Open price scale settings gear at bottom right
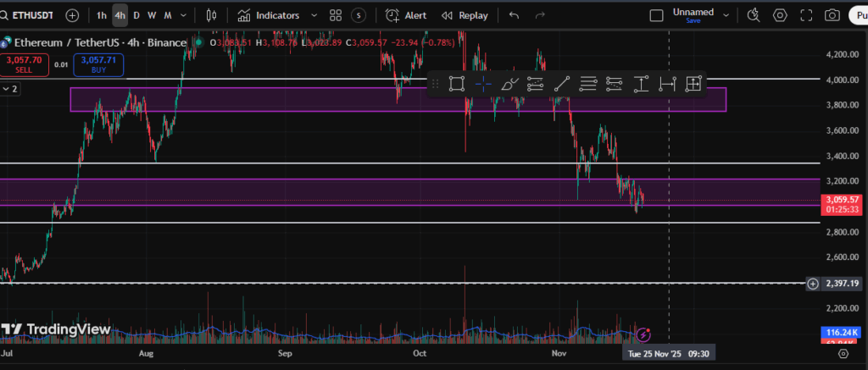This screenshot has height=370, width=868. [843, 353]
